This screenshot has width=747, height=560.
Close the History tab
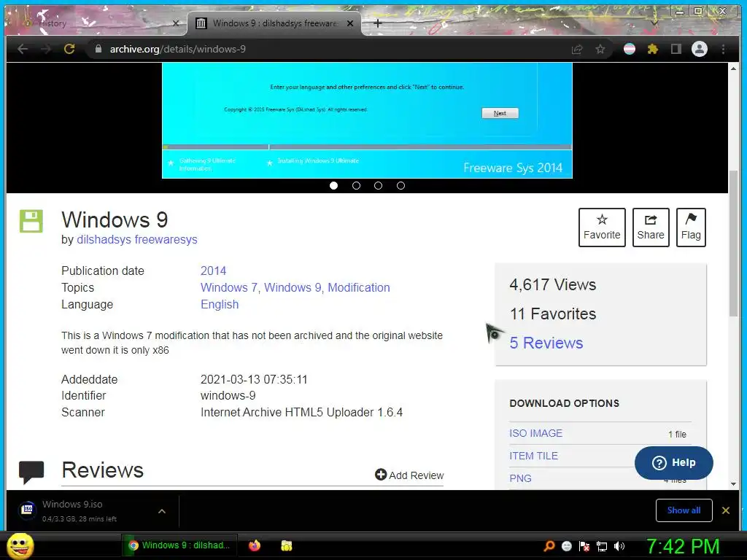tap(176, 23)
